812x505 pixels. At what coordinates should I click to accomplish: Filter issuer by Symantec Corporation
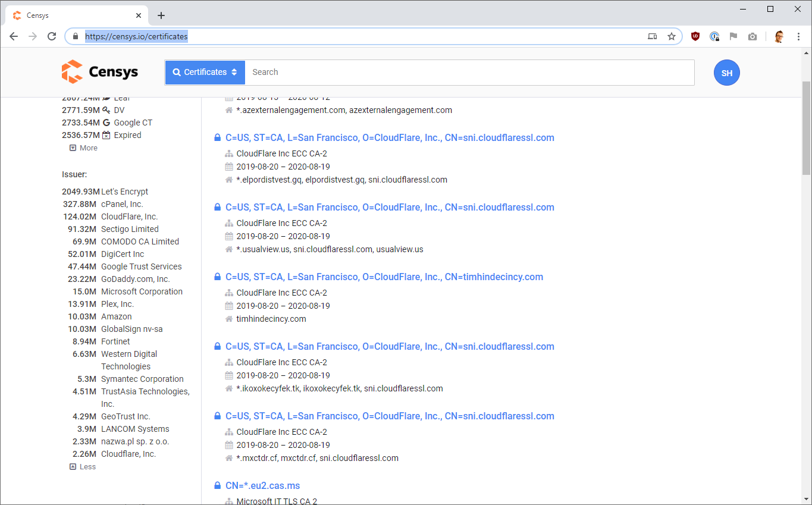click(x=142, y=379)
